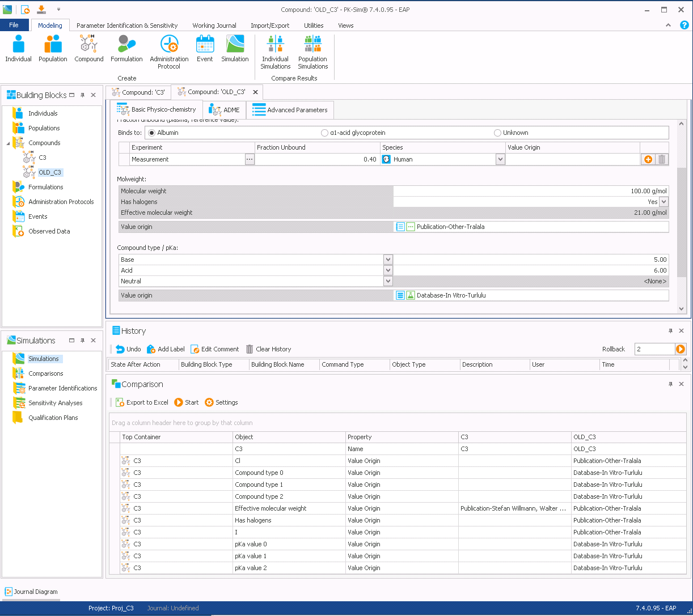The image size is (693, 616).
Task: Edit Comment in History panel
Action: (215, 349)
